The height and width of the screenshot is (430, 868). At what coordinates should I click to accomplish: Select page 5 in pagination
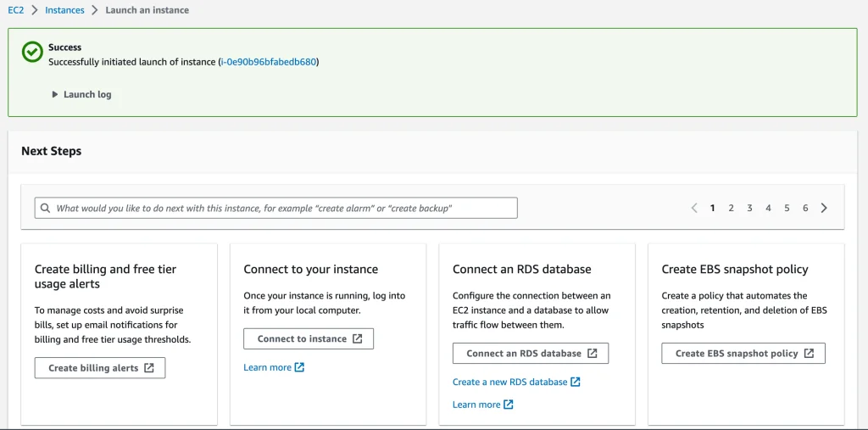click(787, 208)
